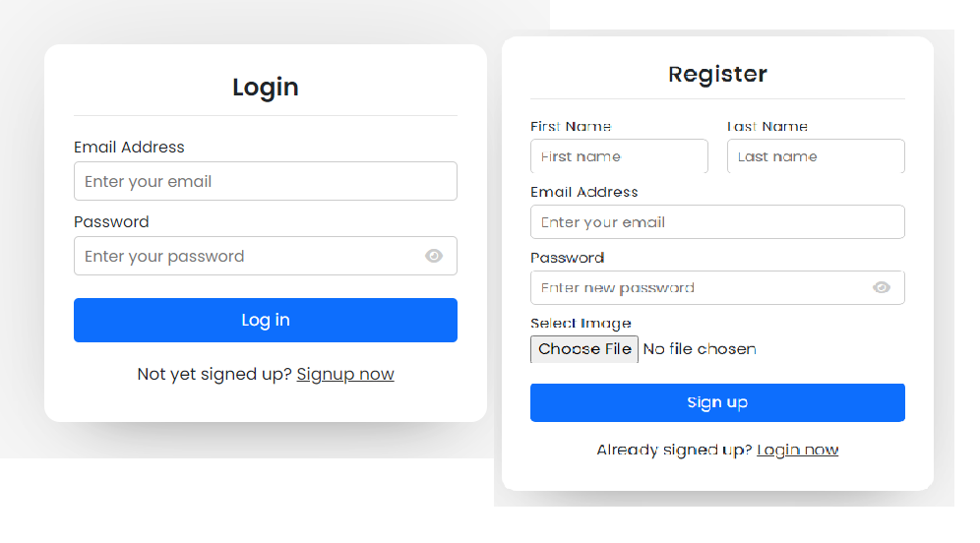Focus the 'Enter your password' field

click(x=246, y=256)
